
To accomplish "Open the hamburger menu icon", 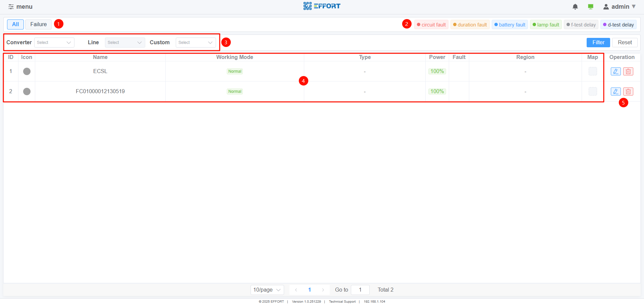I will [11, 7].
